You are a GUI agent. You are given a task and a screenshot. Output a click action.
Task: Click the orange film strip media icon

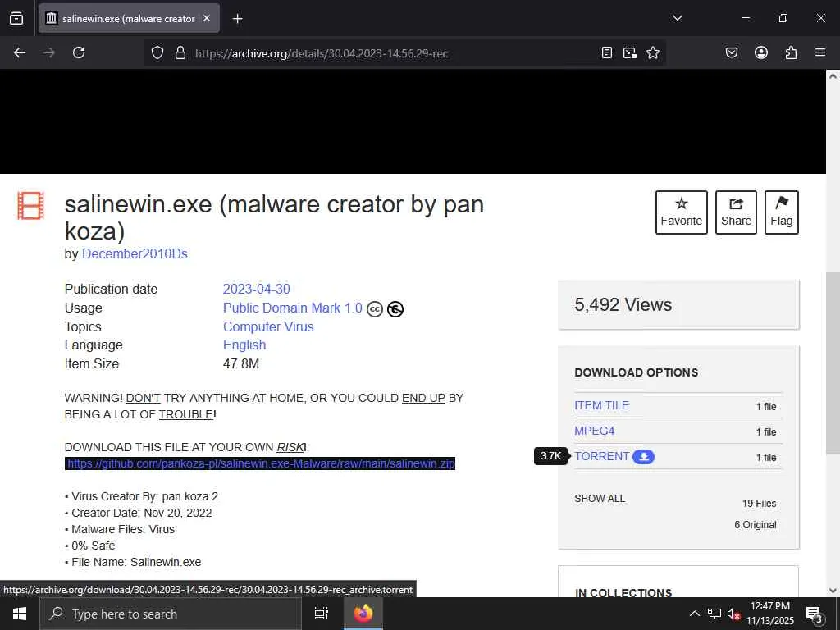pos(30,206)
